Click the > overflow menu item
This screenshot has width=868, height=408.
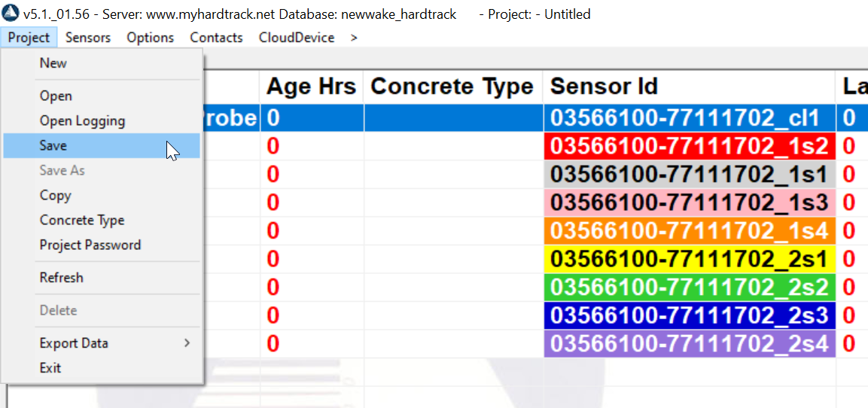(x=355, y=38)
